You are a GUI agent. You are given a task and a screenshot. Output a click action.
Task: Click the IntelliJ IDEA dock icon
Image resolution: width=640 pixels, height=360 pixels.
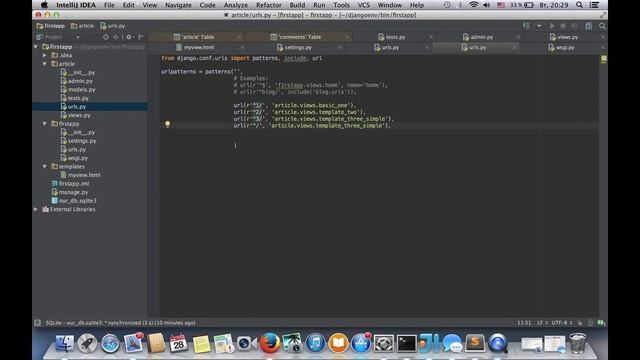click(429, 343)
